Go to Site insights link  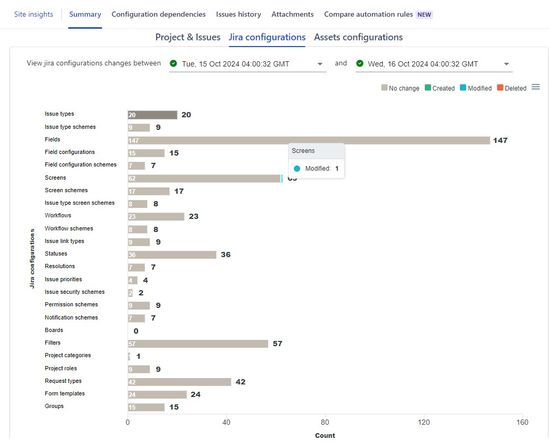34,14
